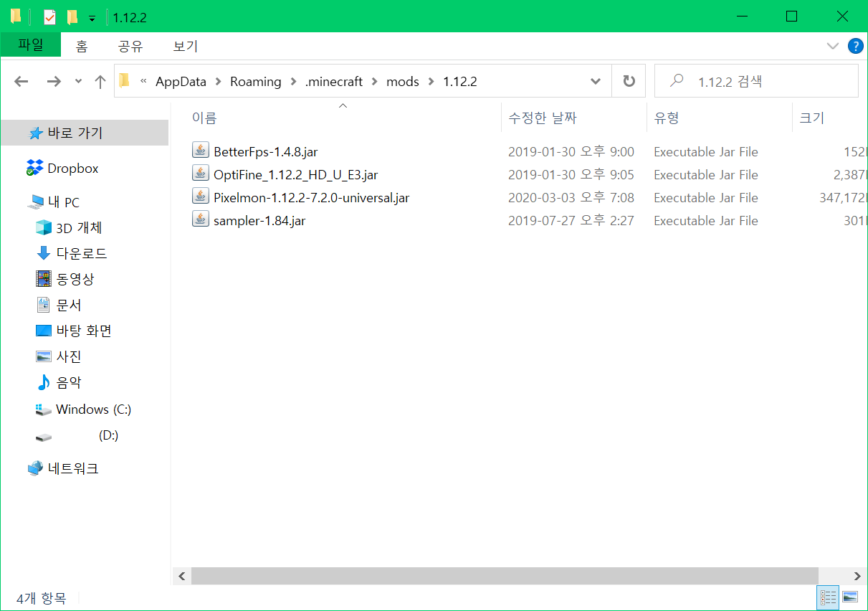Expand the chevron after mods in path
The width and height of the screenshot is (868, 611).
[x=431, y=81]
